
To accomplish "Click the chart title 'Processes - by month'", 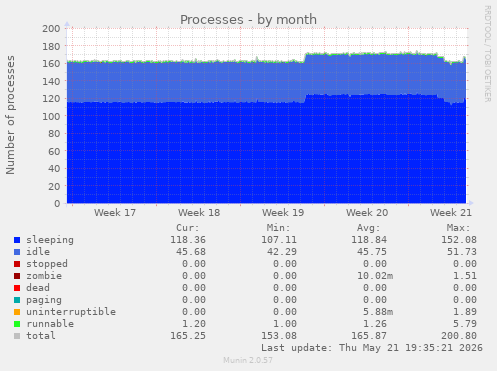I will (x=248, y=20).
